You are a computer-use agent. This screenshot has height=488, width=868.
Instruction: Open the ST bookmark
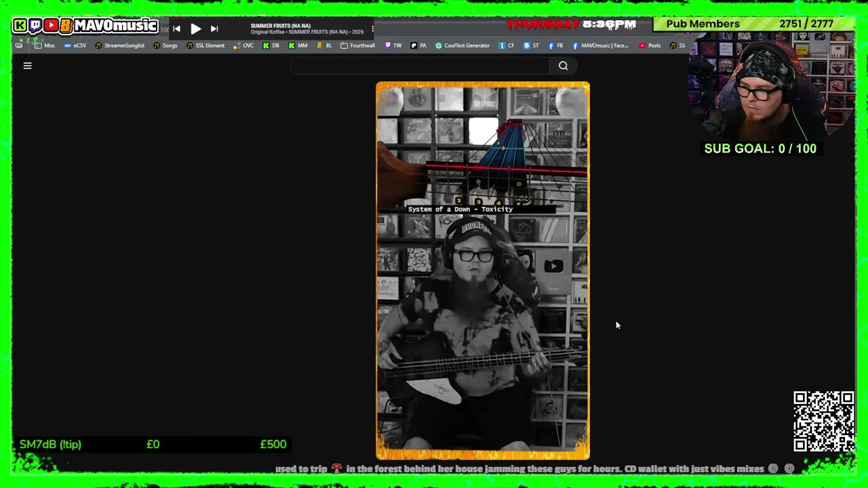531,45
